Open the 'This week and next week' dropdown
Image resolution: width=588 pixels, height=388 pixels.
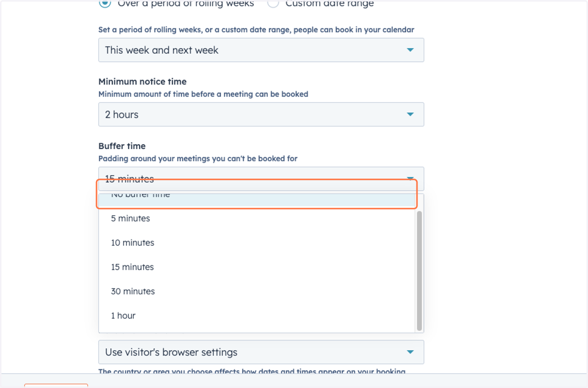tap(261, 50)
